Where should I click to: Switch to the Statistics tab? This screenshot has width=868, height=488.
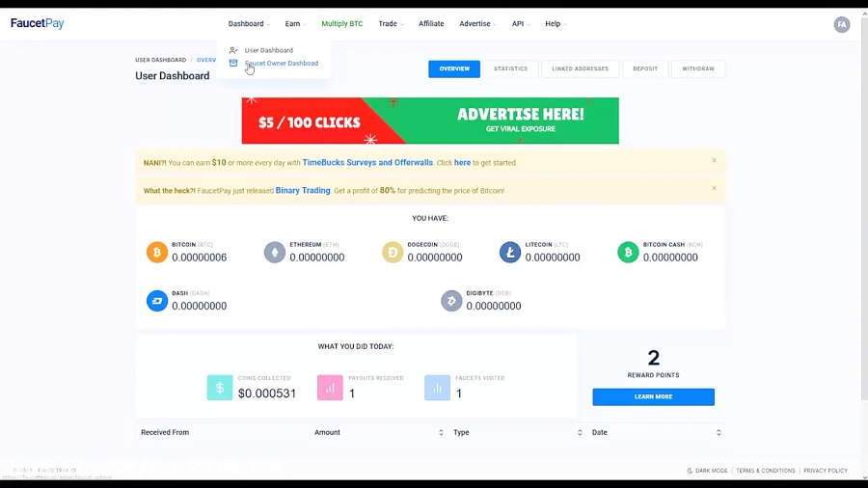510,68
